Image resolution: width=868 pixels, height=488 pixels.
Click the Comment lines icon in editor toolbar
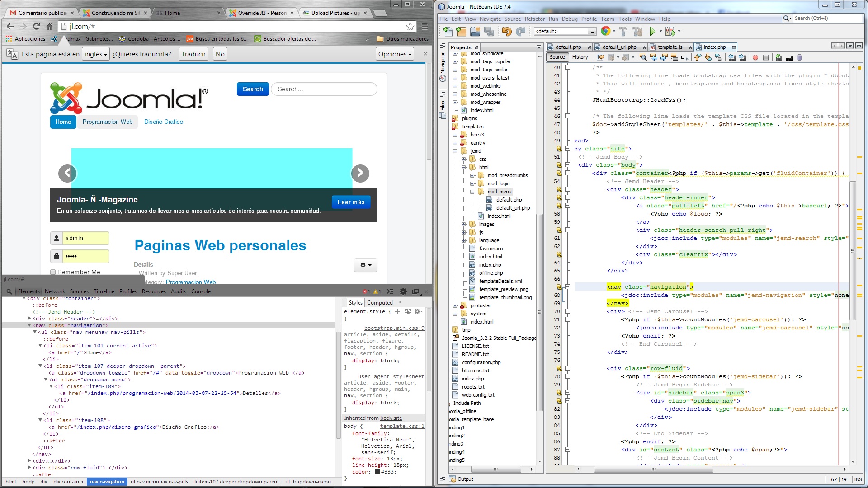tap(778, 57)
